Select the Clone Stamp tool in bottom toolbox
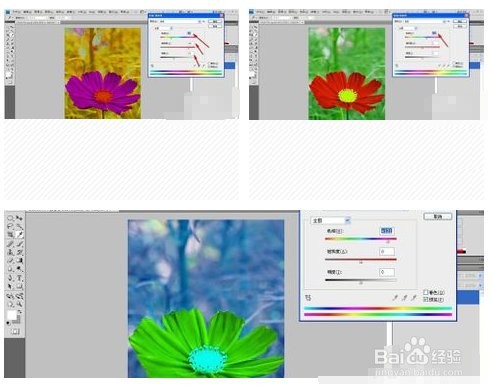The height and width of the screenshot is (390, 491). coord(10,252)
